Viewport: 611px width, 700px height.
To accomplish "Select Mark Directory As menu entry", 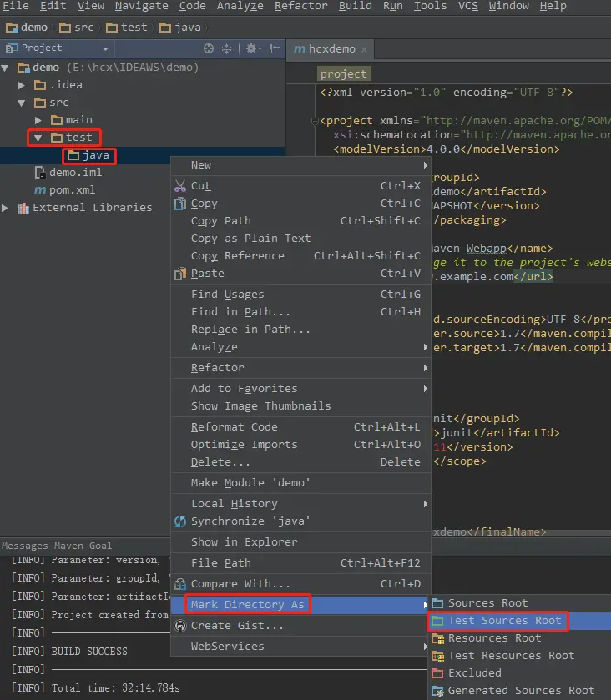I will click(301, 605).
